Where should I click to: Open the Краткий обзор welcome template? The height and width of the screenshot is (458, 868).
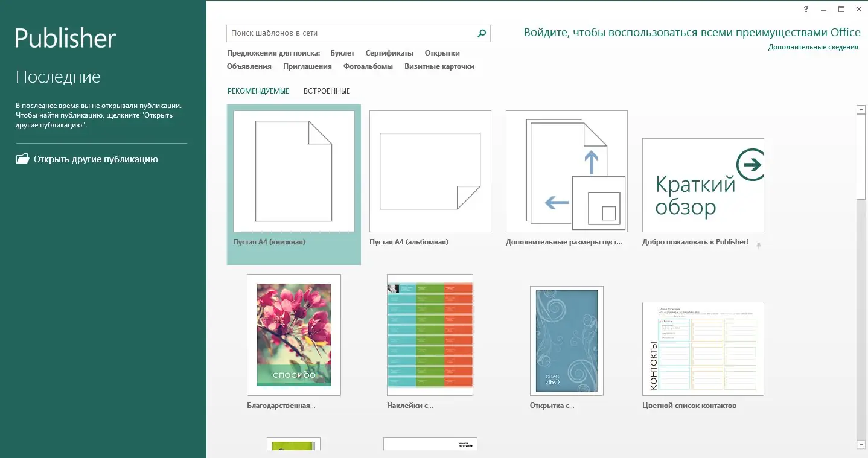(703, 185)
